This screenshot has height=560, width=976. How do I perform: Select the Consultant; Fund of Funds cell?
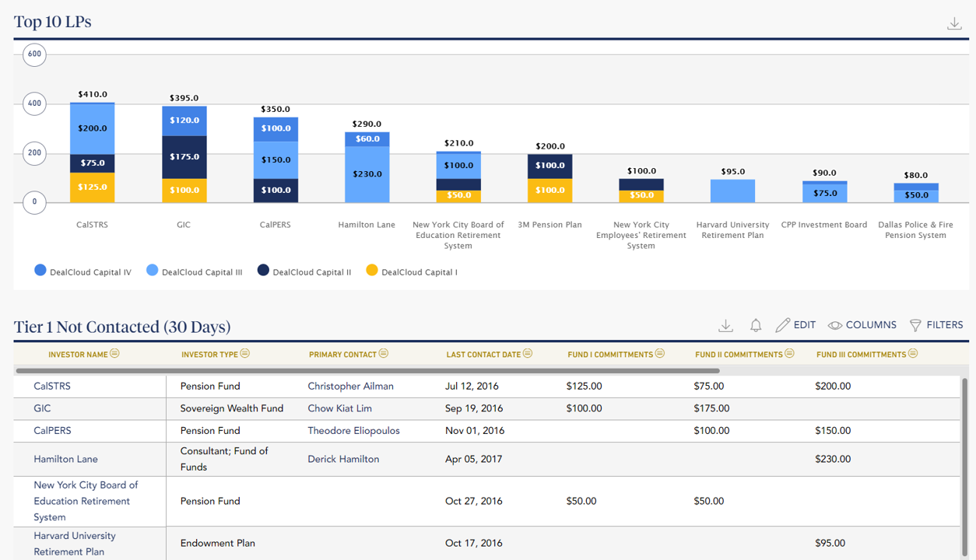224,459
